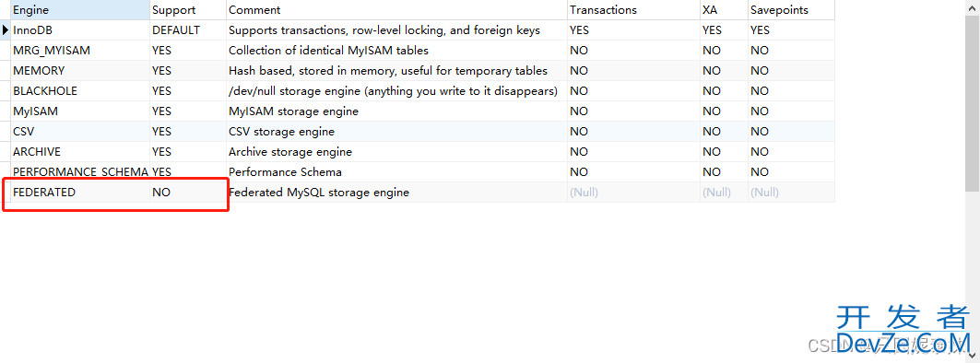Select the FEDERATED engine cell
This screenshot has height=363, width=980.
(80, 193)
